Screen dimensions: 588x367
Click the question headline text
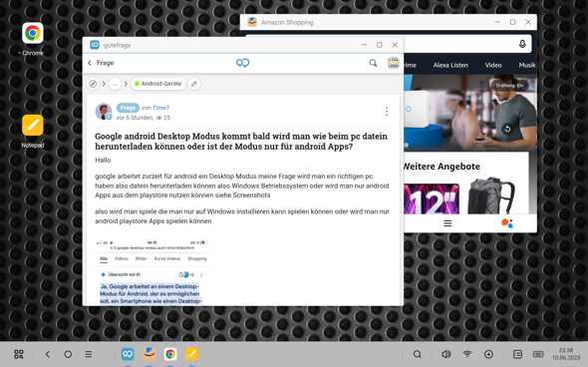241,141
